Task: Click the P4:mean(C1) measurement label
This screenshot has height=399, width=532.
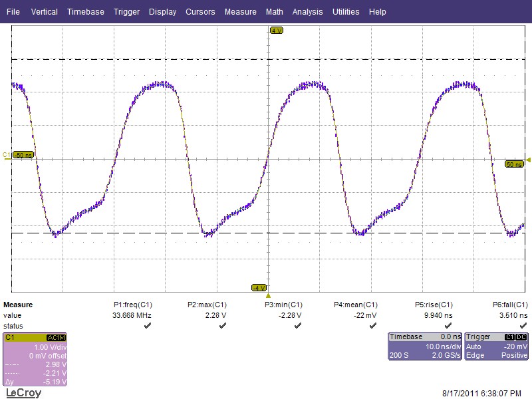Action: [356, 305]
